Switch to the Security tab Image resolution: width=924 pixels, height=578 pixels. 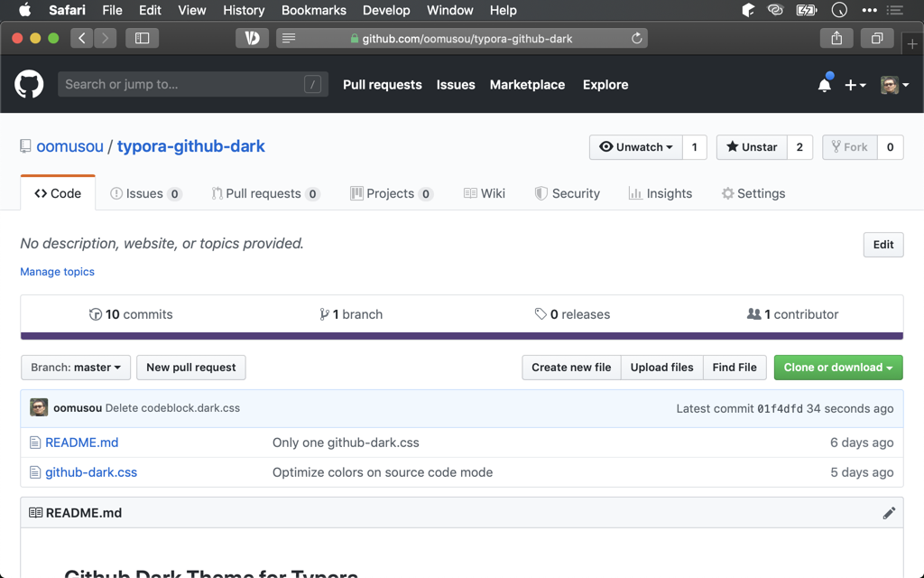[x=567, y=193]
